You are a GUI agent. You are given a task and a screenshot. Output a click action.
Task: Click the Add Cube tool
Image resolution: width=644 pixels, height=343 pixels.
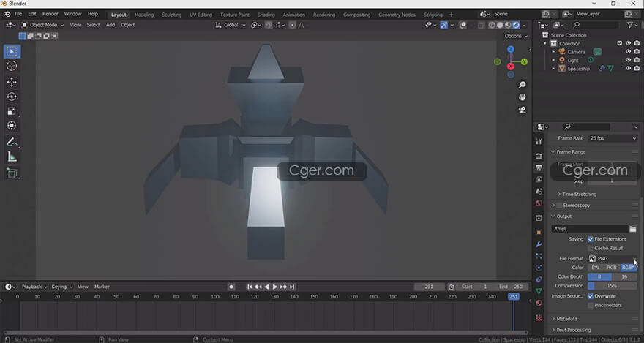(x=12, y=173)
